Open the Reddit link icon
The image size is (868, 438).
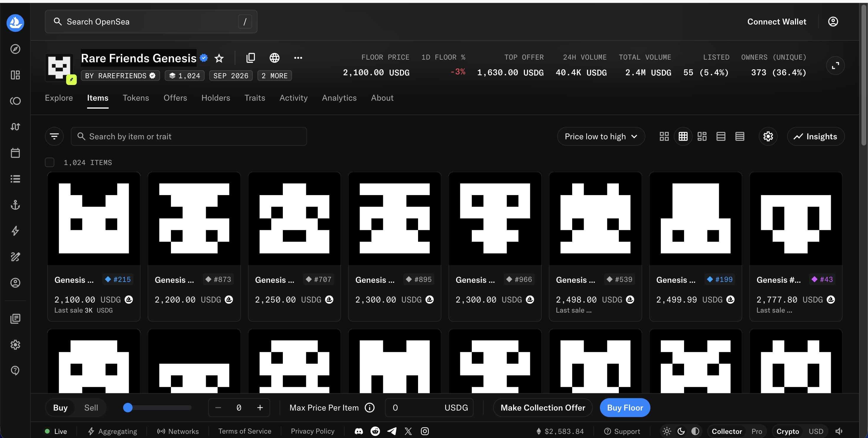[375, 431]
